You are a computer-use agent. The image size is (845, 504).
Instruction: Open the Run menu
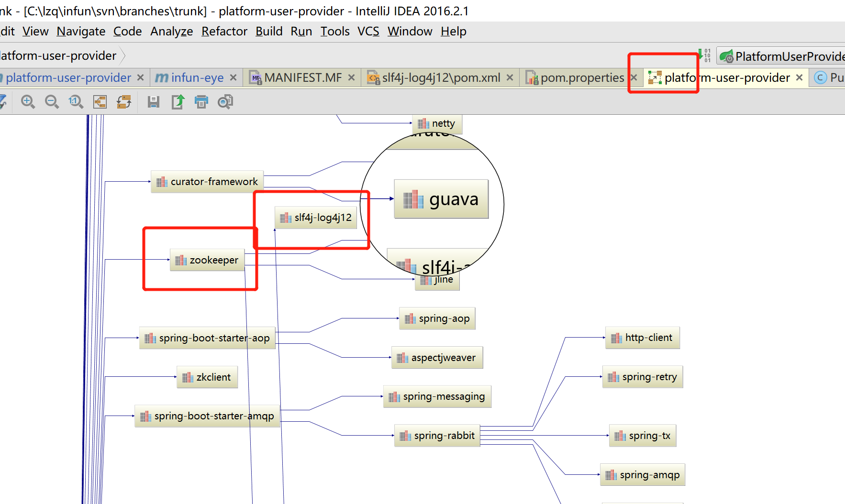(301, 32)
